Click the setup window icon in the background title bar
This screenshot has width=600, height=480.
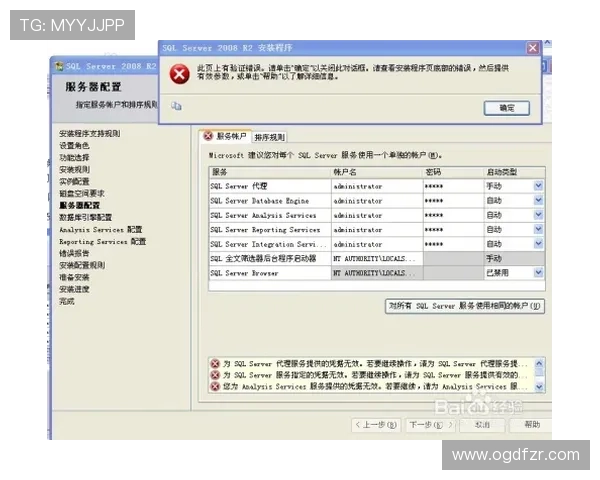(x=59, y=66)
